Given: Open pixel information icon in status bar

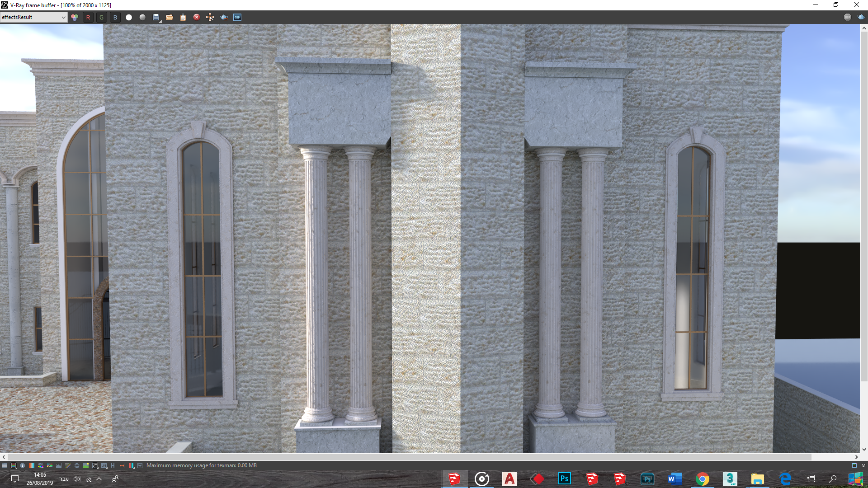Looking at the screenshot, I should point(22,465).
